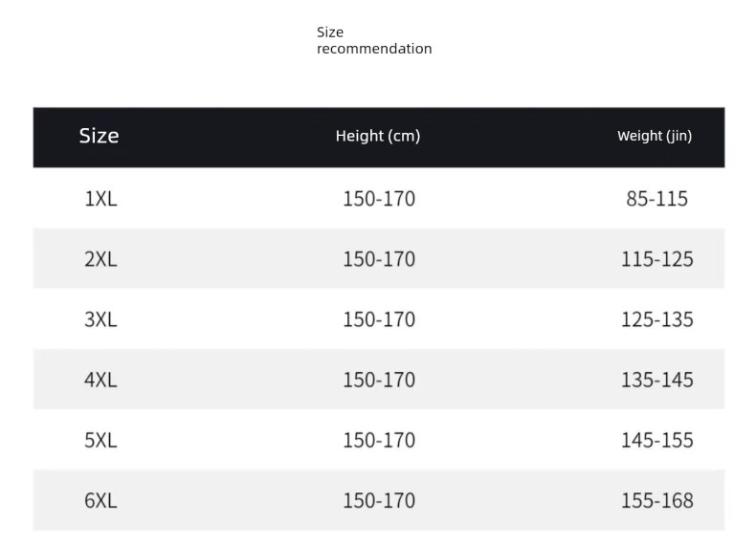Click the height value in 6XL row
756x546 pixels.
(x=379, y=500)
